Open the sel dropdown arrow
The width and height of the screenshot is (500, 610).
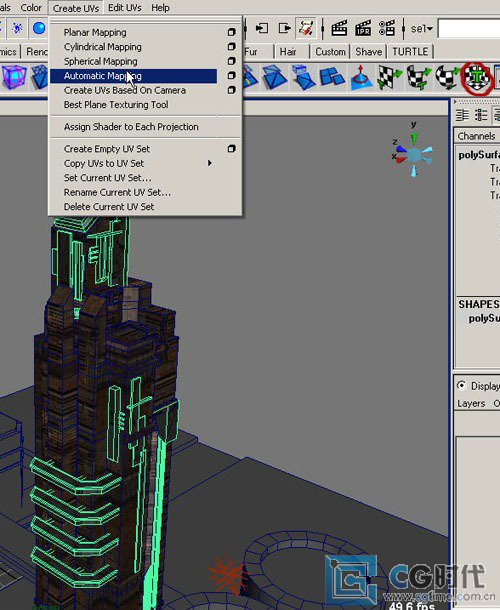point(430,29)
